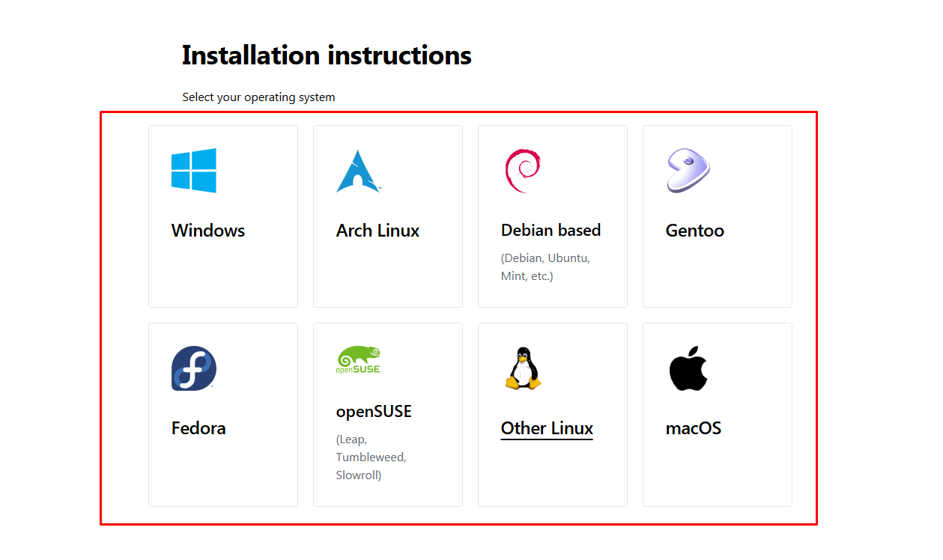Select the Fedora heading link

[198, 428]
